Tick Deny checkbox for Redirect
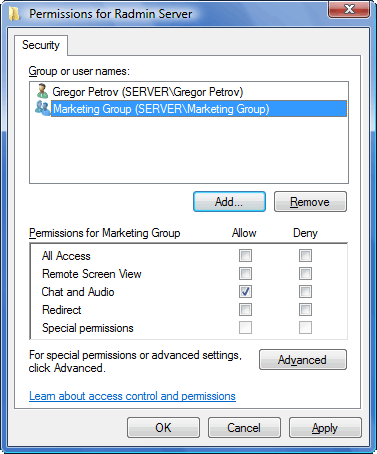Image resolution: width=377 pixels, height=454 pixels. click(305, 310)
